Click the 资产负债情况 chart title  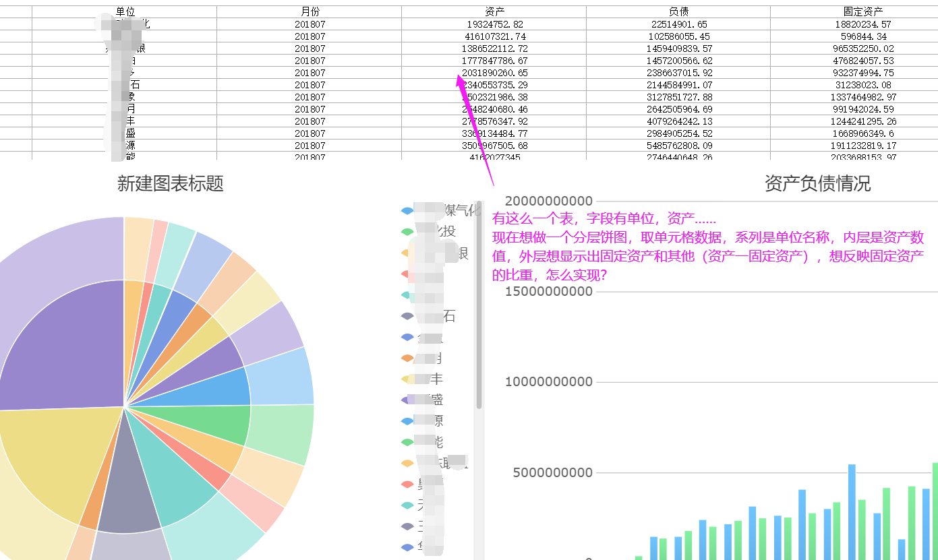pyautogui.click(x=817, y=183)
